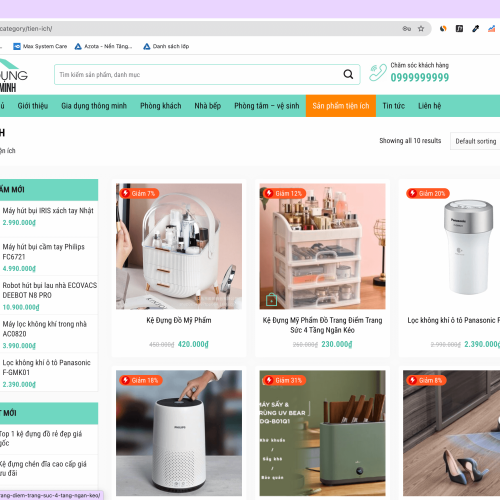This screenshot has height=500, width=500.
Task: Open Máy hút bụi IRIS xách tay Nhật
Action: click(48, 211)
